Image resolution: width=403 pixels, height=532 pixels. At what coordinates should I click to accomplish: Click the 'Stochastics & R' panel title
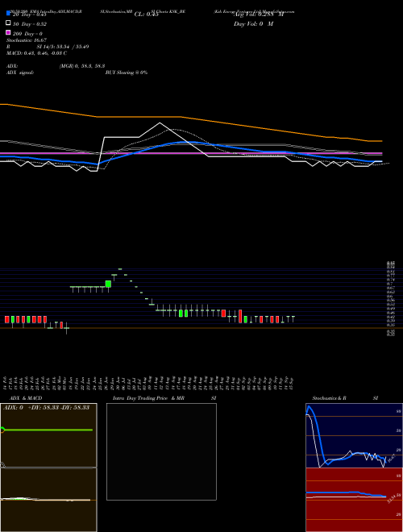coord(330,398)
